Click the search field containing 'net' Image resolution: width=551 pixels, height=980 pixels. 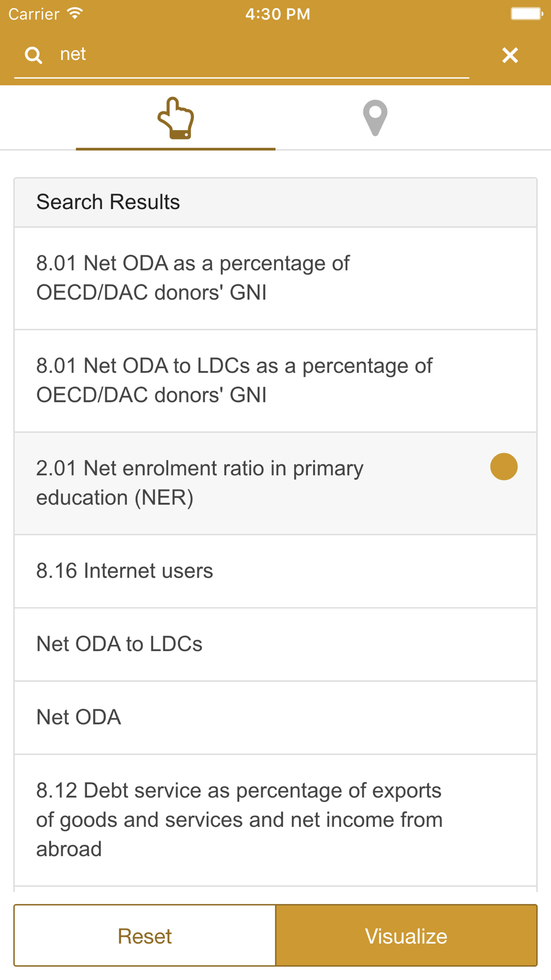(x=259, y=55)
